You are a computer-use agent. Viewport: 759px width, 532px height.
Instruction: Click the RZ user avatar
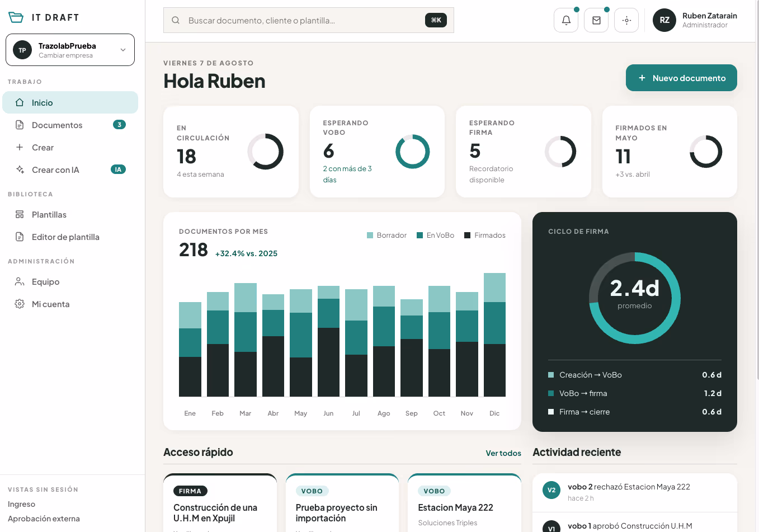(664, 20)
